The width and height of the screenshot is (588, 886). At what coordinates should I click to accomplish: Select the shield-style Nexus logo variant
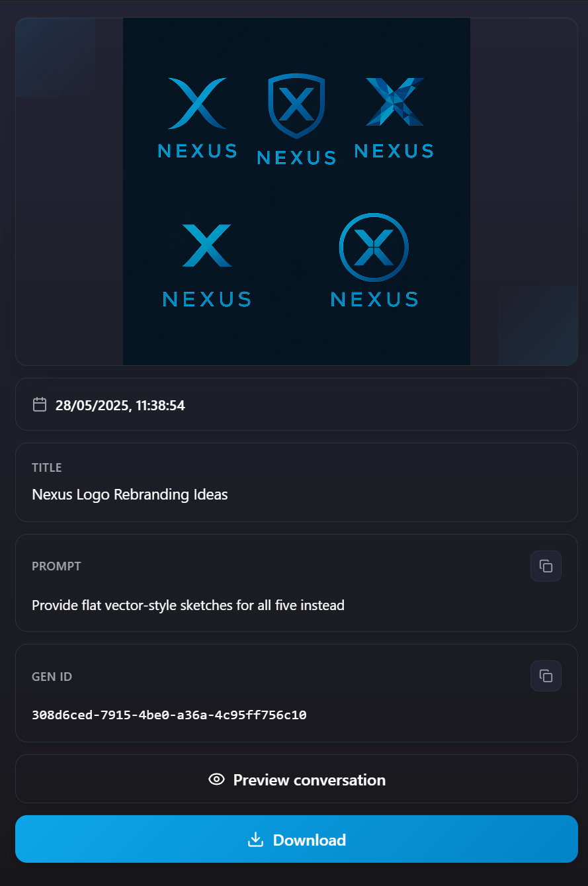click(296, 106)
